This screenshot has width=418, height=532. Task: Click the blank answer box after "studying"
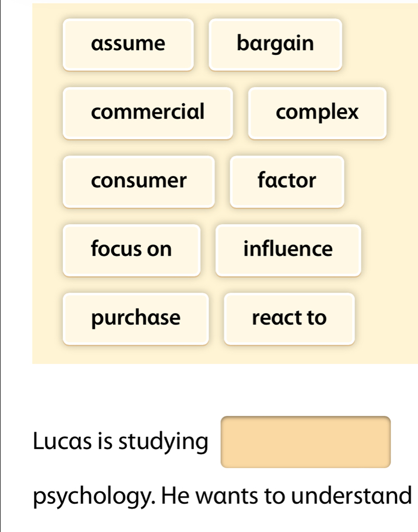coord(305,441)
